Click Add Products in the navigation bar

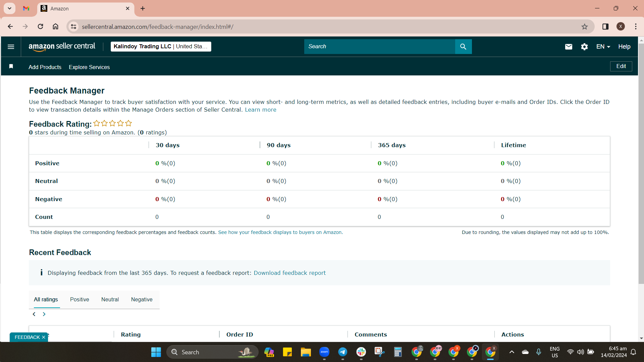(45, 67)
